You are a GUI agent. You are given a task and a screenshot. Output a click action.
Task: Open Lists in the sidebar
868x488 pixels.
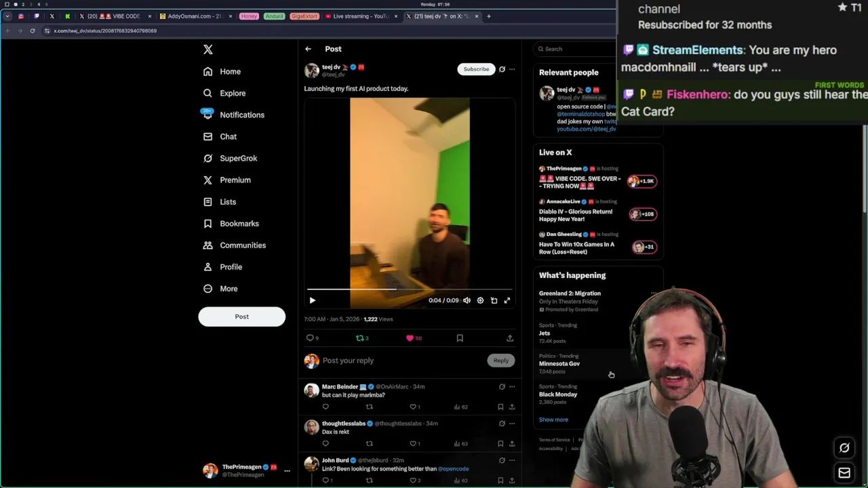click(x=219, y=201)
